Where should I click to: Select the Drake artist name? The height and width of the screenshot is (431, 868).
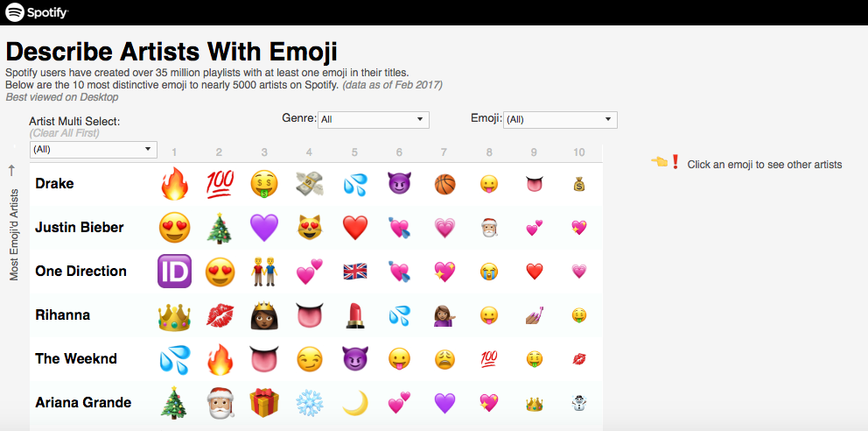point(54,183)
